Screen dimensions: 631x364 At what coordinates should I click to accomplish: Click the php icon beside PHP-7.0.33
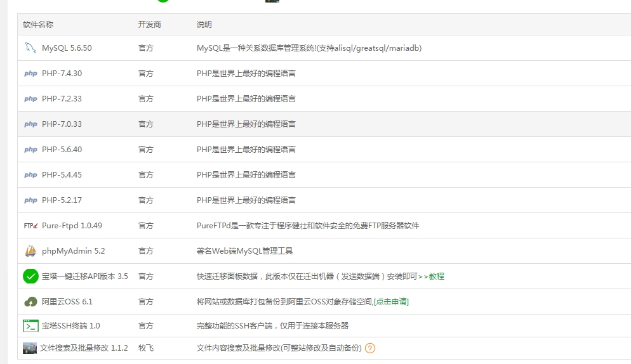tap(30, 124)
